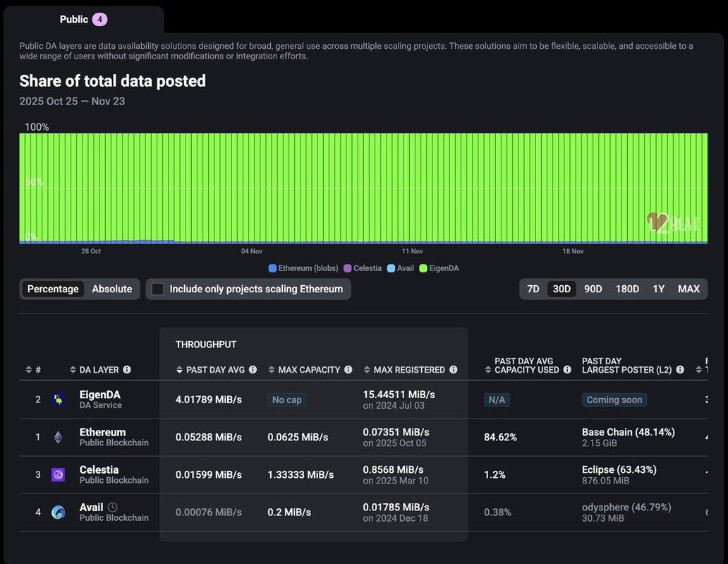Click the clock icon beside Avail
Screen dimensions: 728x564
(x=112, y=508)
